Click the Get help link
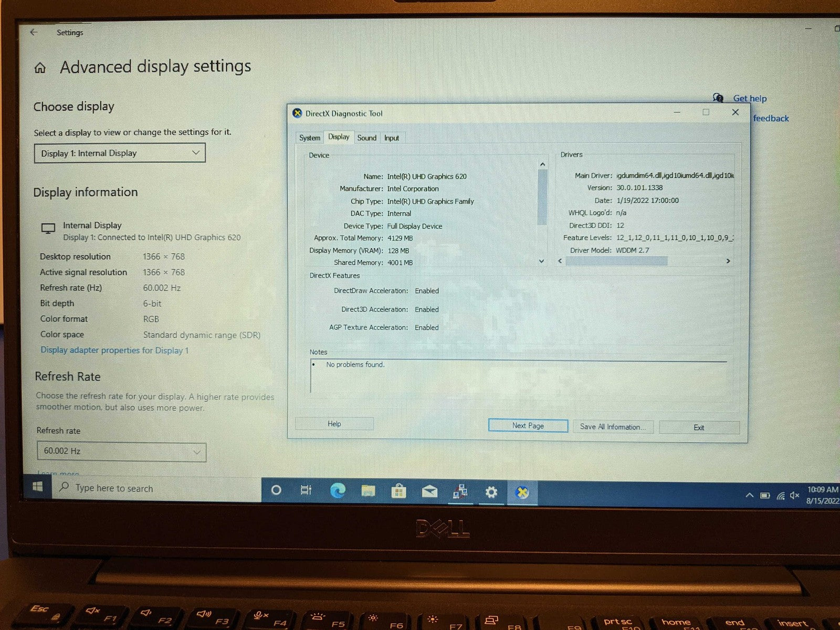 750,98
